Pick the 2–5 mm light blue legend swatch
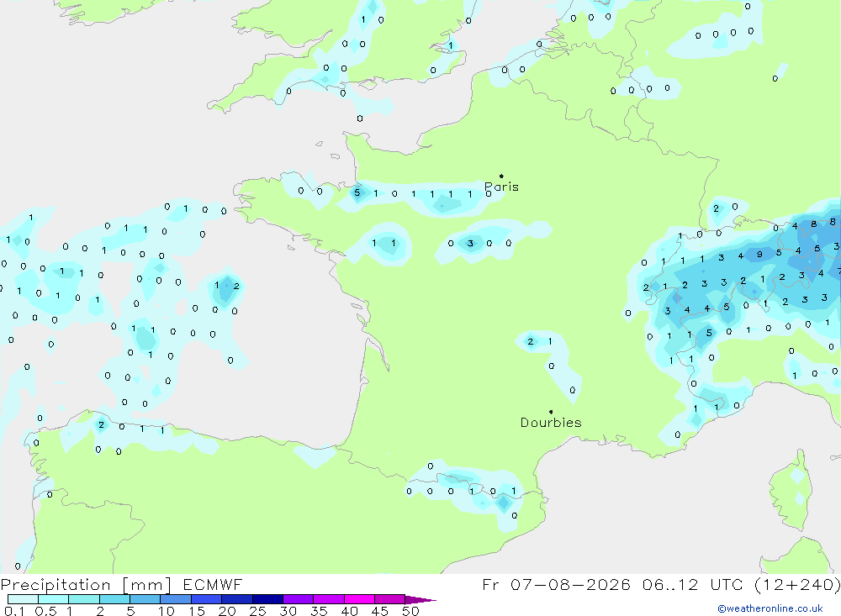Viewport: 841px width, 616px height. pyautogui.click(x=114, y=599)
